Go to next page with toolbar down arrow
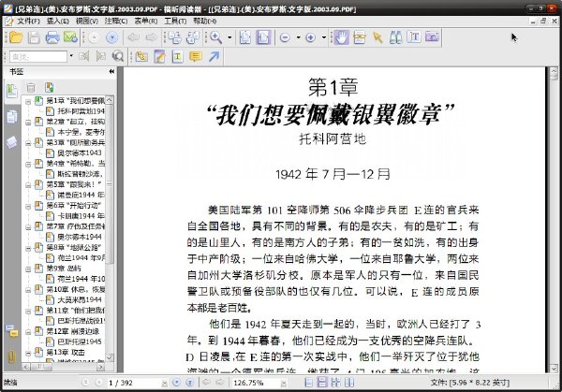Screen dimensions: 562x392 pyautogui.click(x=111, y=37)
